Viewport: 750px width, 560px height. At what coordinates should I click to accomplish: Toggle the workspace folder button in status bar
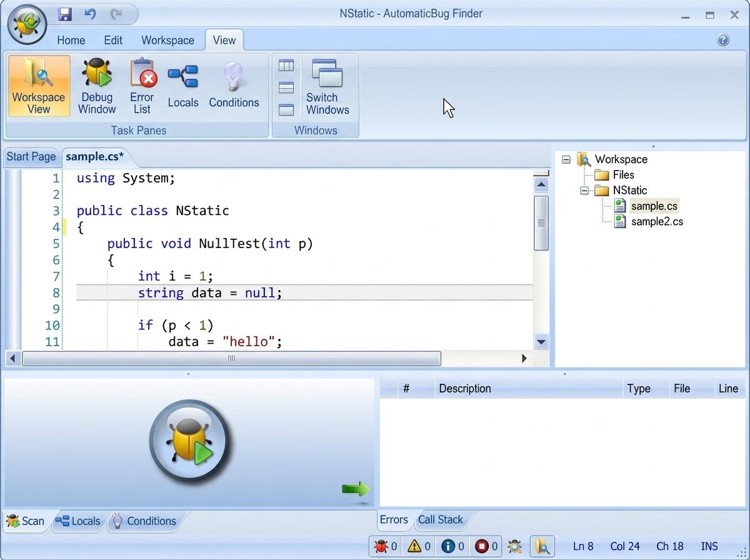click(x=542, y=546)
